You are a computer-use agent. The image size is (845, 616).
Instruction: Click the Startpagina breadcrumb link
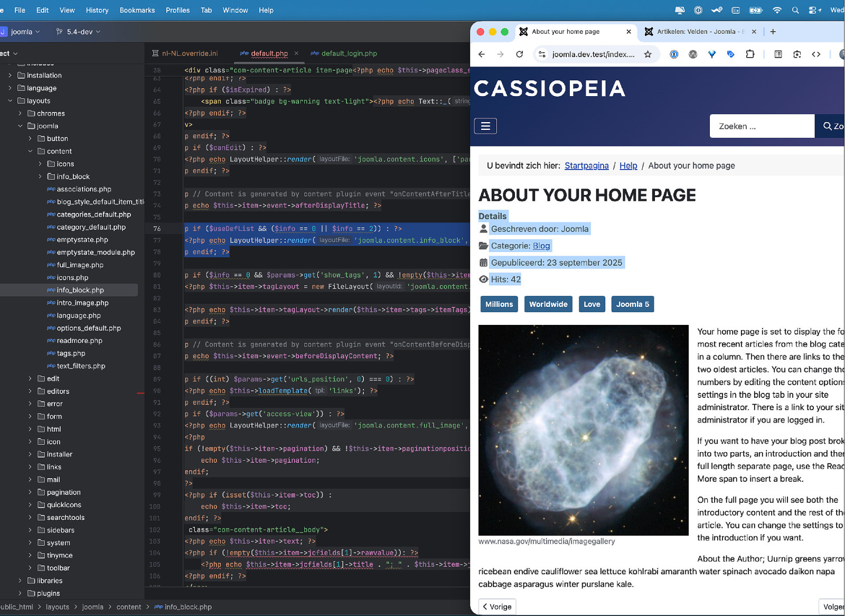586,165
